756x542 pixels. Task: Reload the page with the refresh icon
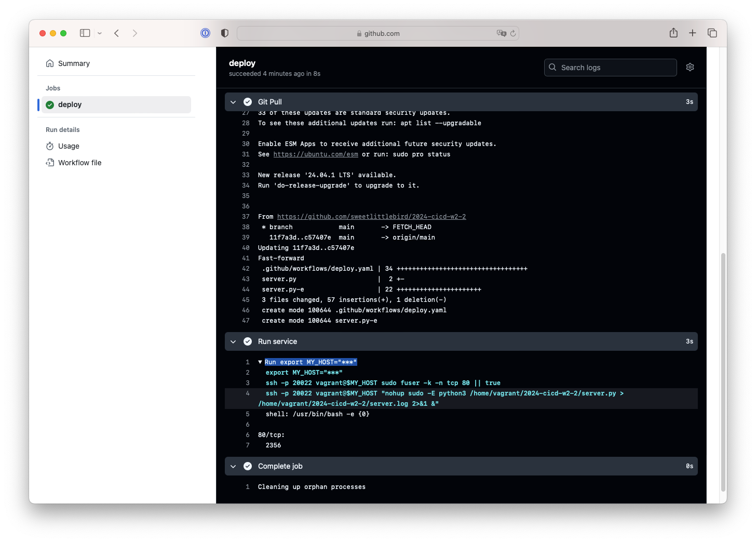[x=513, y=33]
